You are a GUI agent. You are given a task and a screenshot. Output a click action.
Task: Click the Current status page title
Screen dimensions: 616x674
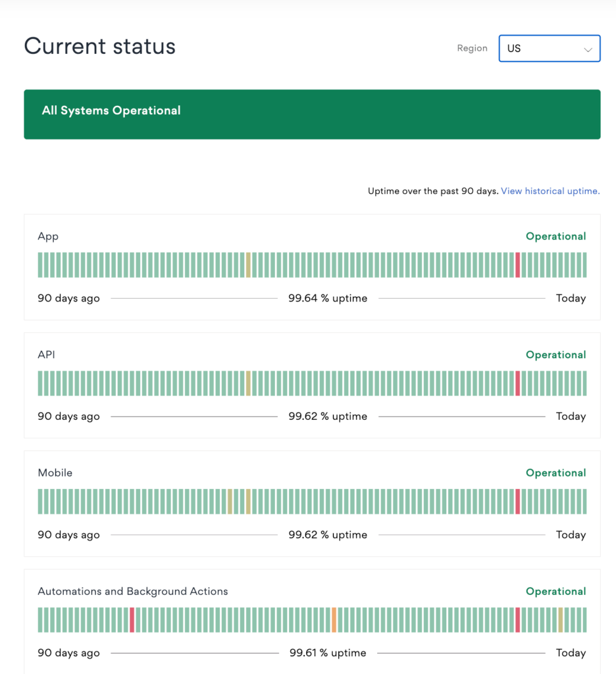(99, 46)
